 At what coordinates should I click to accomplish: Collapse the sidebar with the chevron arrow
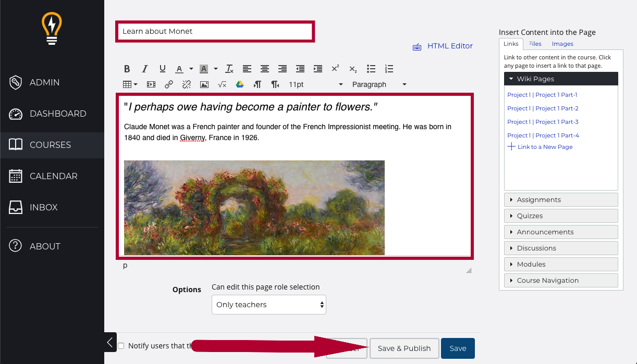(110, 342)
